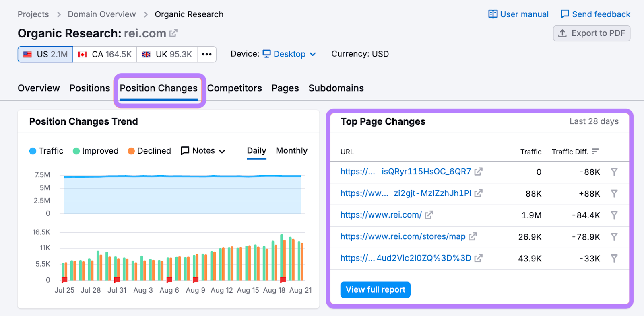Expand the Desktop device dropdown
The width and height of the screenshot is (644, 316).
coord(289,54)
